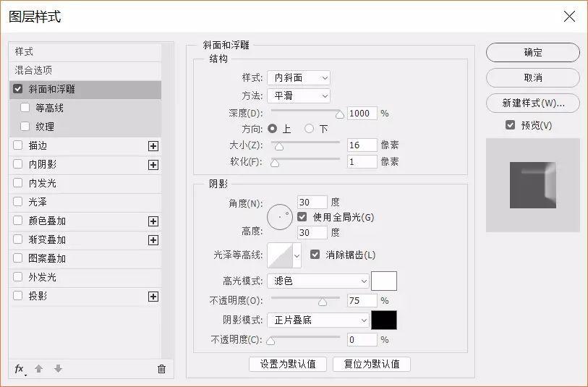588x387 pixels.
Task: Click 新建样式(W)... button
Action: [533, 103]
